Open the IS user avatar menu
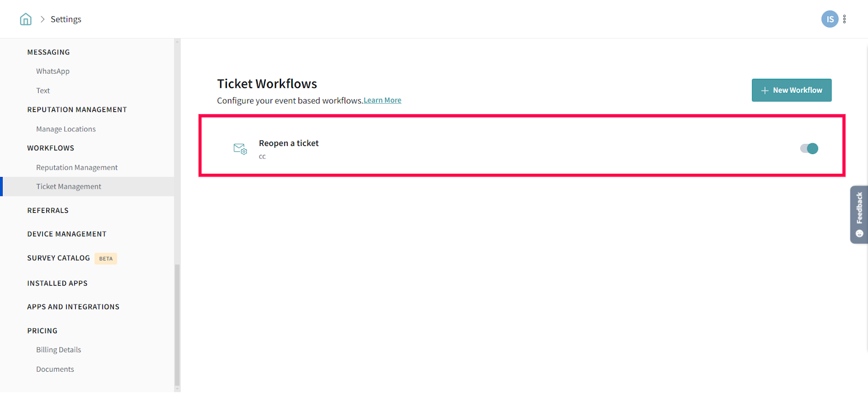Image resolution: width=868 pixels, height=393 pixels. click(x=829, y=20)
